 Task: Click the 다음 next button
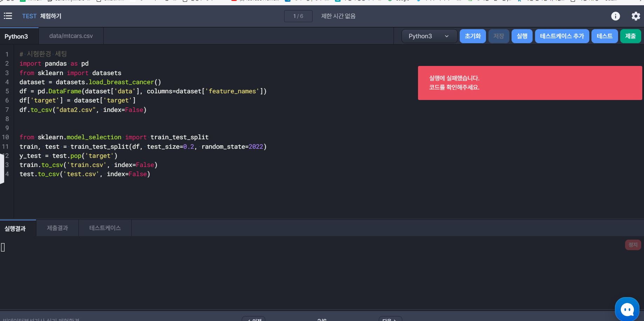pos(390,319)
